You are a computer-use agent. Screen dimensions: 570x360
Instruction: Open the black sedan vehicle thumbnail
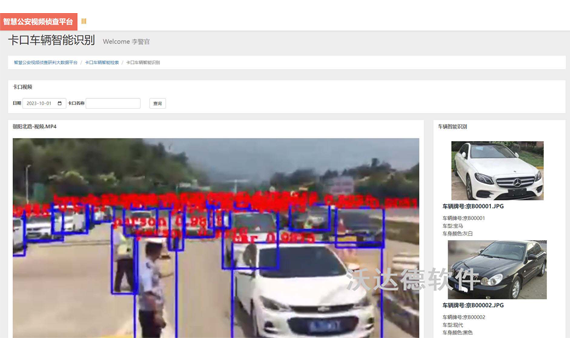(497, 269)
